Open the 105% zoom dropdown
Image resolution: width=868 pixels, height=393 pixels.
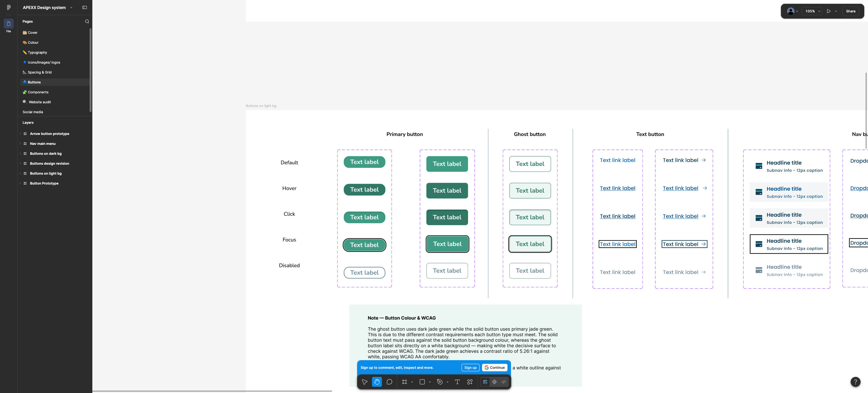coord(813,11)
